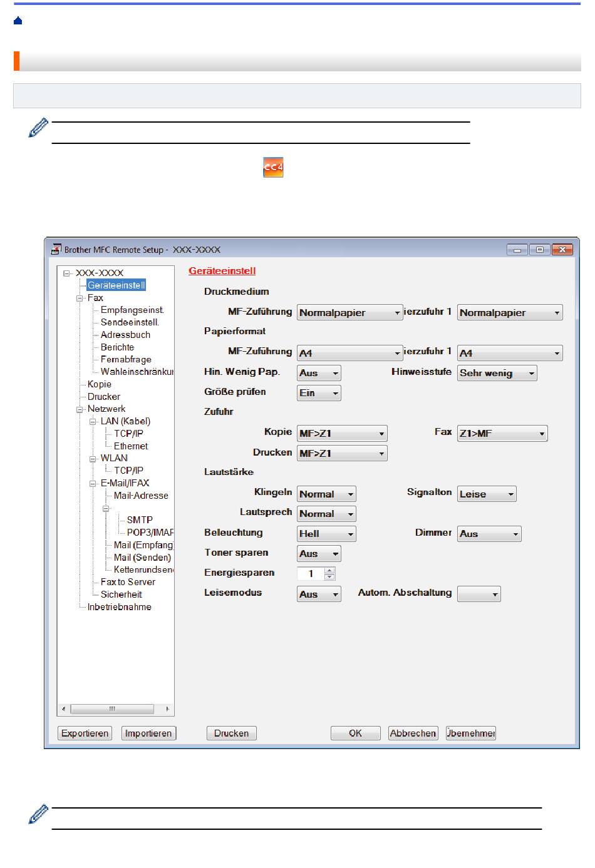The image size is (595, 868).
Task: Confirm settings with the OK button
Action: coord(356,733)
